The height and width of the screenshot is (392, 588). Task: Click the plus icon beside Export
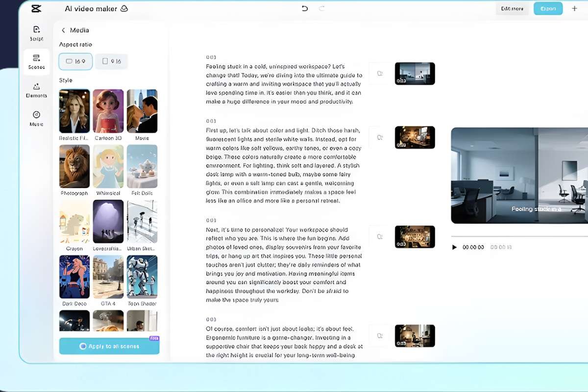(x=574, y=8)
